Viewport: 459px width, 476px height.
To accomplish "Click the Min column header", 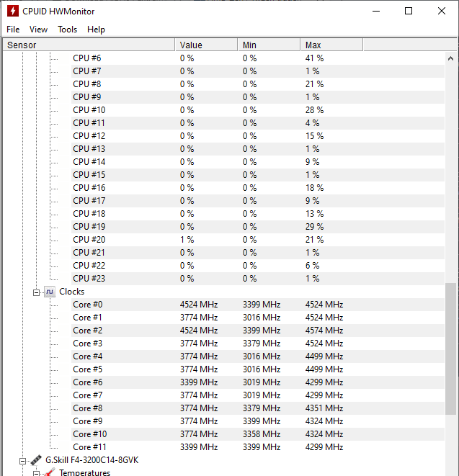I will (x=269, y=45).
